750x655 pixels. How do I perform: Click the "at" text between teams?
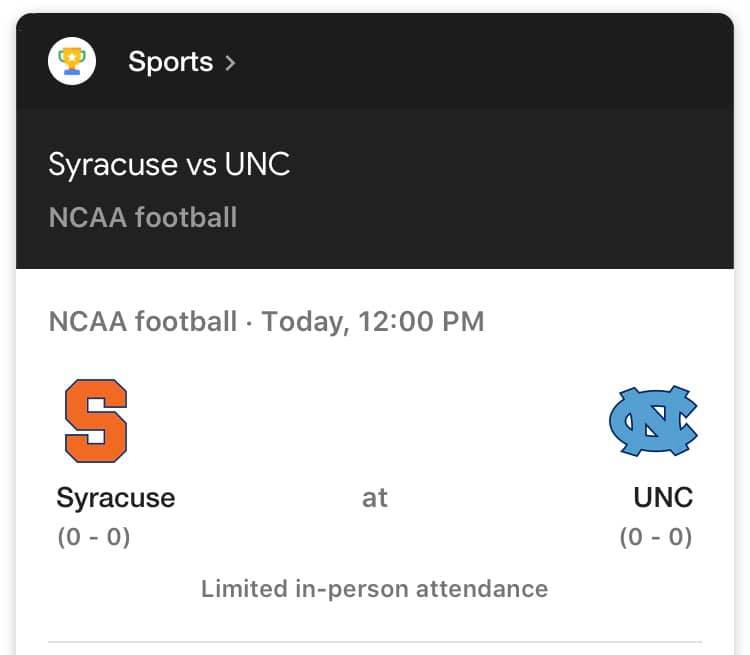coord(374,497)
